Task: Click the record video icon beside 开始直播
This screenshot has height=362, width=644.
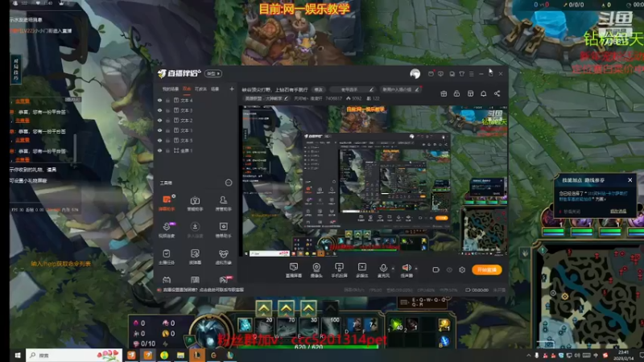Action: pyautogui.click(x=436, y=269)
